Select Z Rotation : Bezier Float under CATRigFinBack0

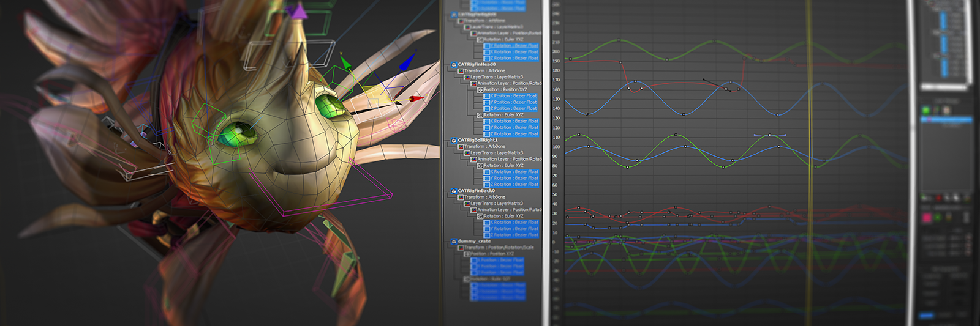click(511, 235)
